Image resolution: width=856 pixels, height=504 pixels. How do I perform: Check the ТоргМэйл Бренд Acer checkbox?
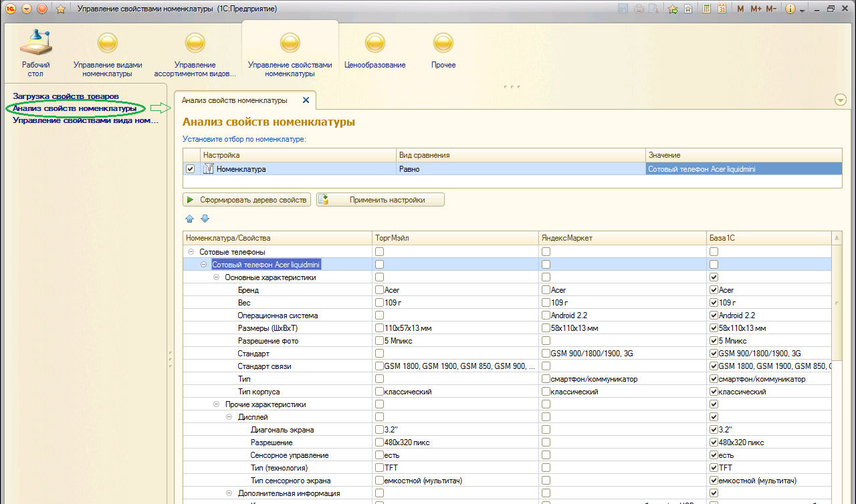click(380, 290)
